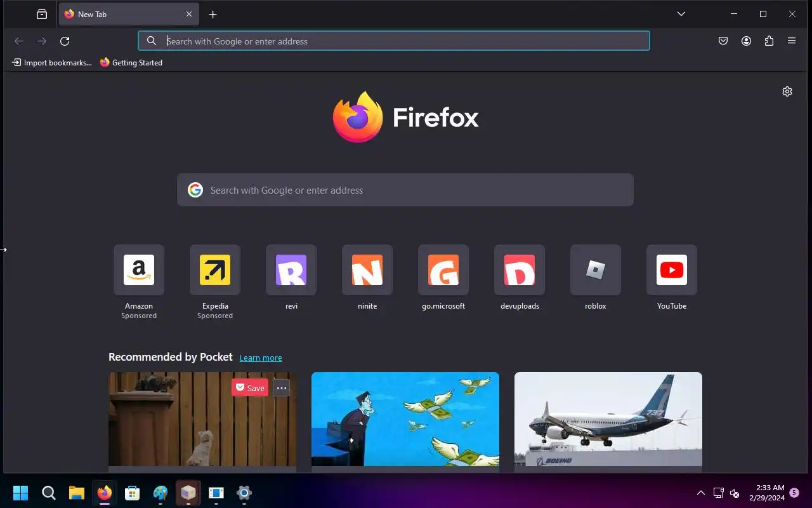This screenshot has height=508, width=812.
Task: Click Import bookmarks in bookmarks toolbar
Action: pos(52,63)
